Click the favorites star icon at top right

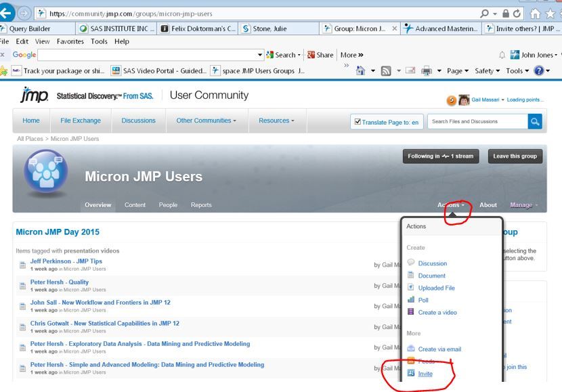coord(550,14)
